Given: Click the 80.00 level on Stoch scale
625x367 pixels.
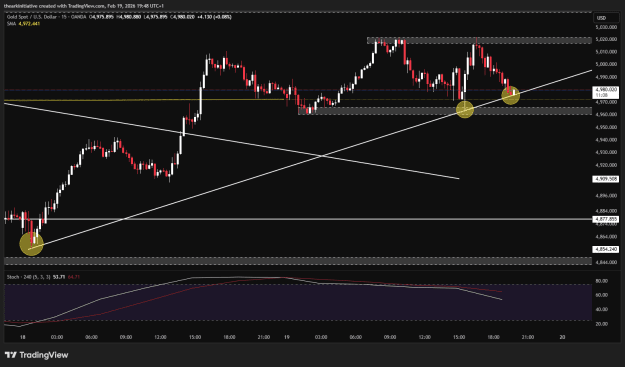Looking at the screenshot, I should [602, 281].
